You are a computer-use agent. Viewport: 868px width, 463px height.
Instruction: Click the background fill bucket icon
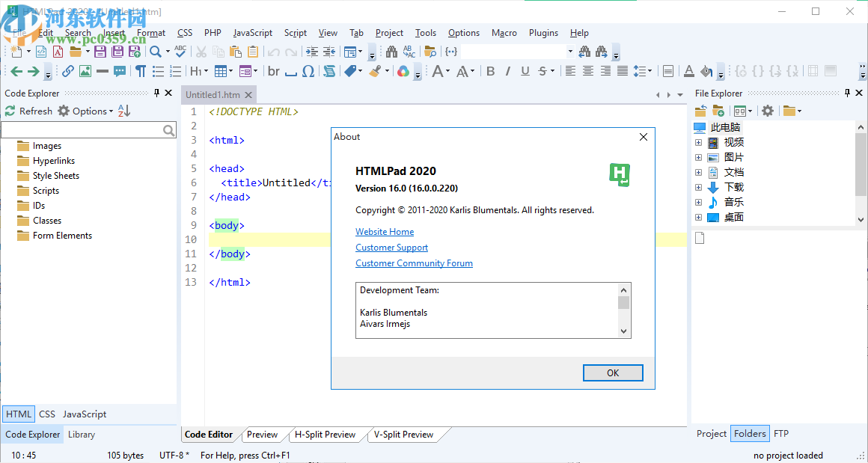tap(706, 71)
